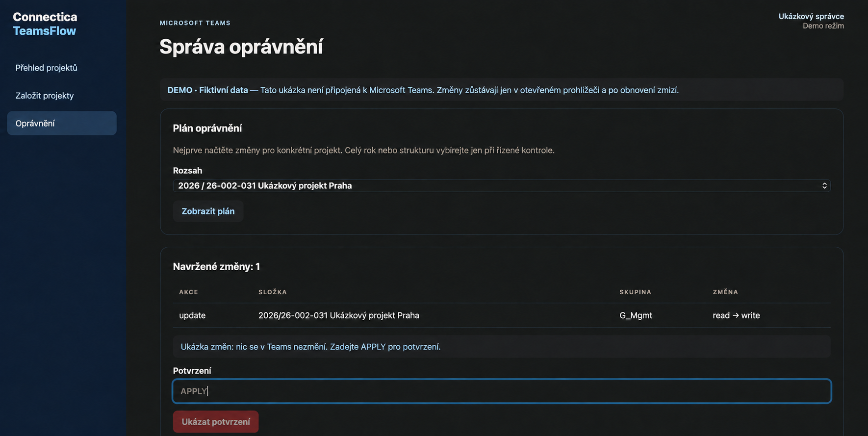Select the 'update' action cell
The height and width of the screenshot is (436, 868).
[192, 315]
